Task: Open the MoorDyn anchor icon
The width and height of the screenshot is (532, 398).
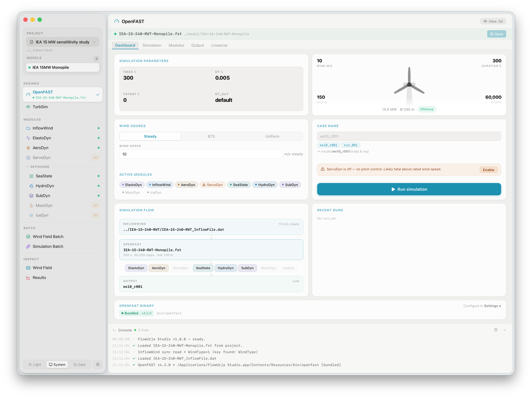Action: point(31,206)
